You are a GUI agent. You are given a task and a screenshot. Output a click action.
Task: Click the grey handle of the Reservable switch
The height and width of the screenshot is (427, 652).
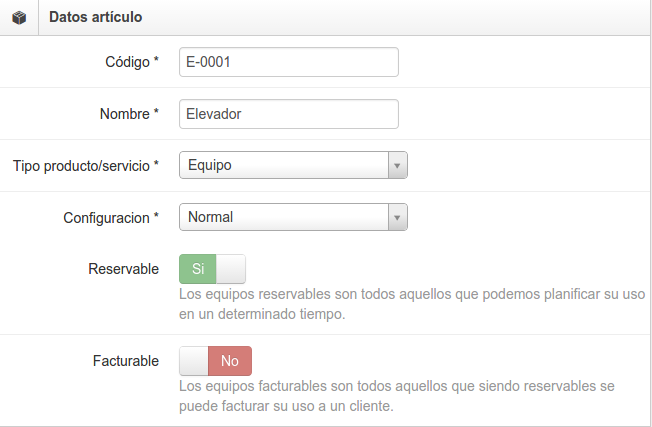point(231,269)
